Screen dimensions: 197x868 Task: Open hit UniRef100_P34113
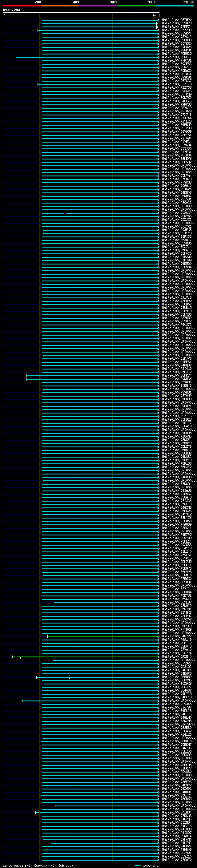tap(176, 549)
